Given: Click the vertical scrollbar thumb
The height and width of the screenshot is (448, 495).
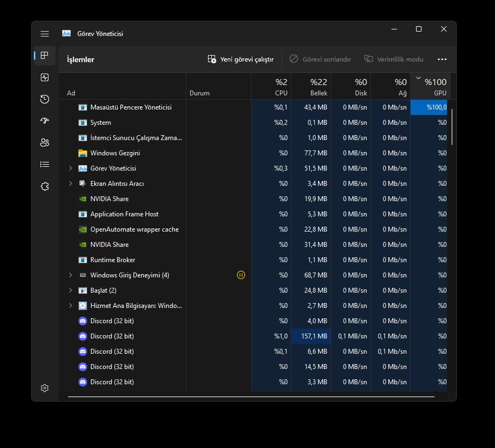Looking at the screenshot, I should [452, 127].
